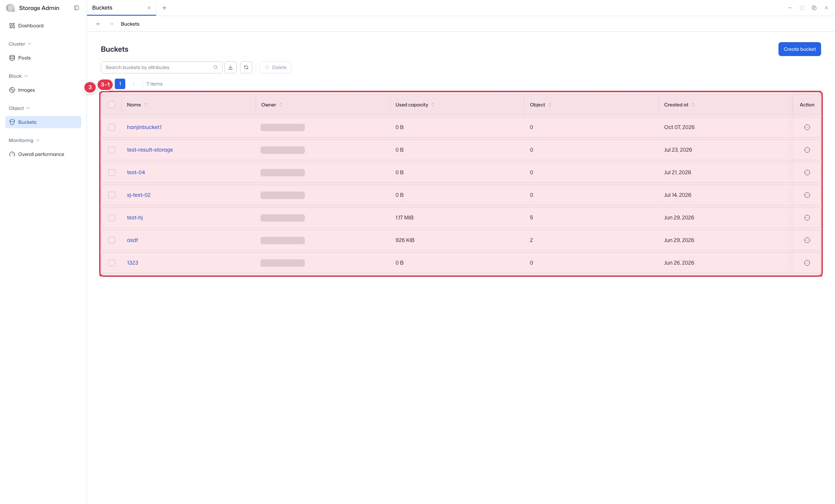Collapse the Block section
The height and width of the screenshot is (504, 835).
click(18, 76)
